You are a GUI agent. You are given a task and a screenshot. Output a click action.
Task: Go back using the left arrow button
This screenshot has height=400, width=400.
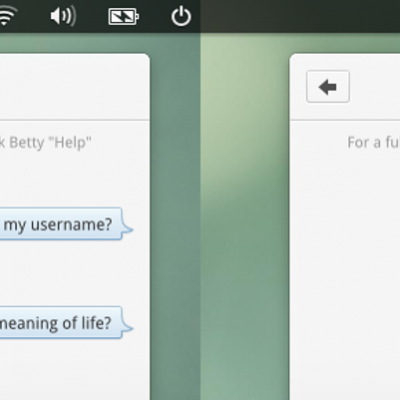328,87
